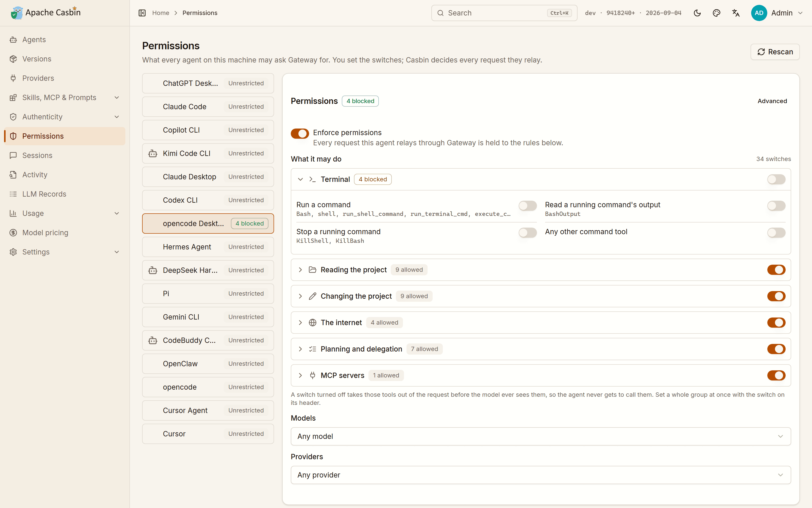Switch to dark mode moon icon

697,13
